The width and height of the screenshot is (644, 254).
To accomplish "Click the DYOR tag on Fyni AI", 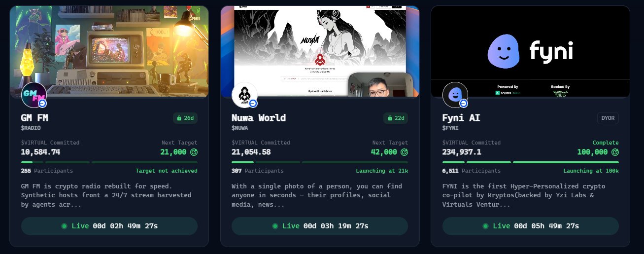I will (608, 118).
